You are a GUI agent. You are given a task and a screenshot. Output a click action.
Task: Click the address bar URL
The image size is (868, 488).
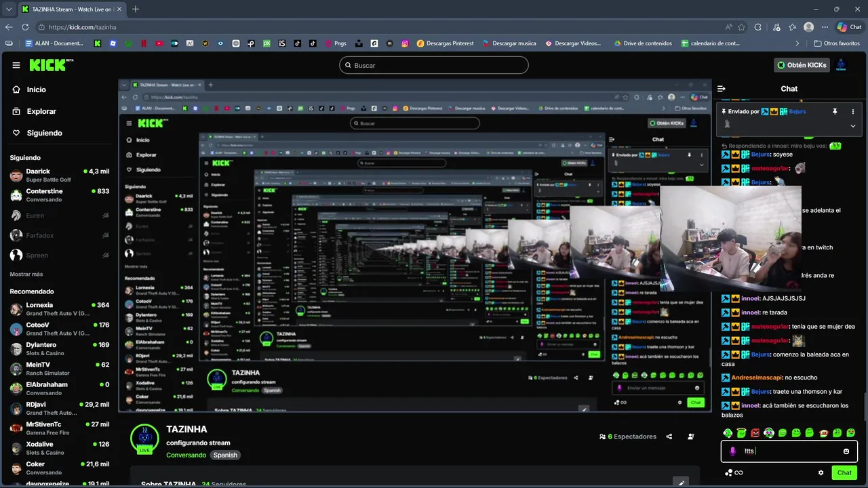(83, 27)
